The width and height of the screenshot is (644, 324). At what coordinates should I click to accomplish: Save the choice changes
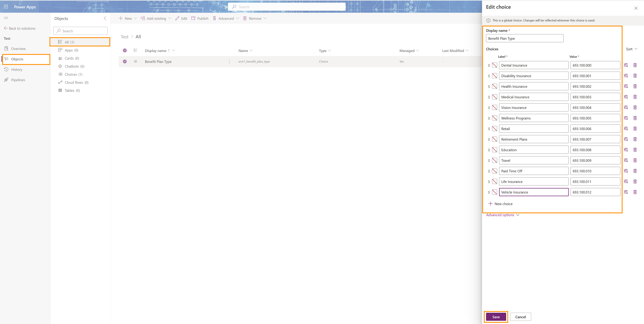(496, 317)
